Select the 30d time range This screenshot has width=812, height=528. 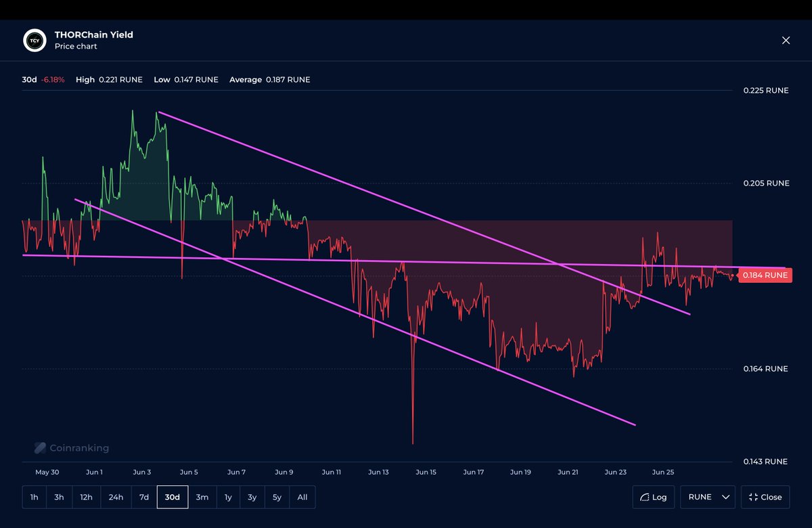(173, 497)
